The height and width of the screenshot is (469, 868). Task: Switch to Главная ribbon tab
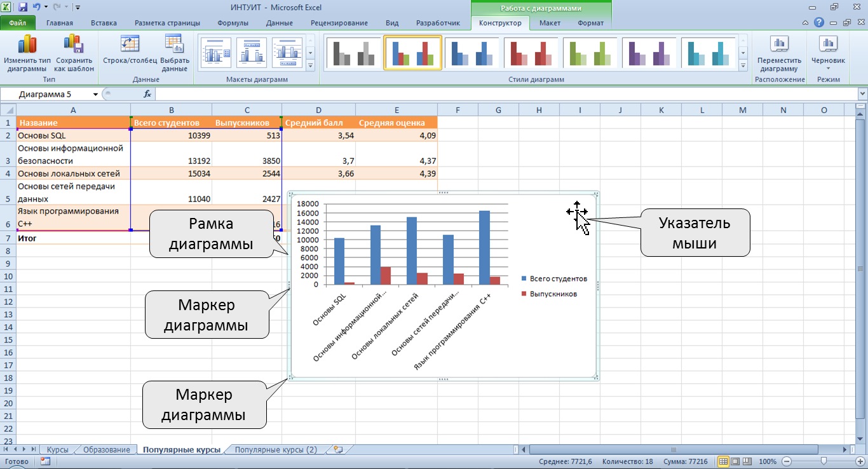pyautogui.click(x=60, y=23)
